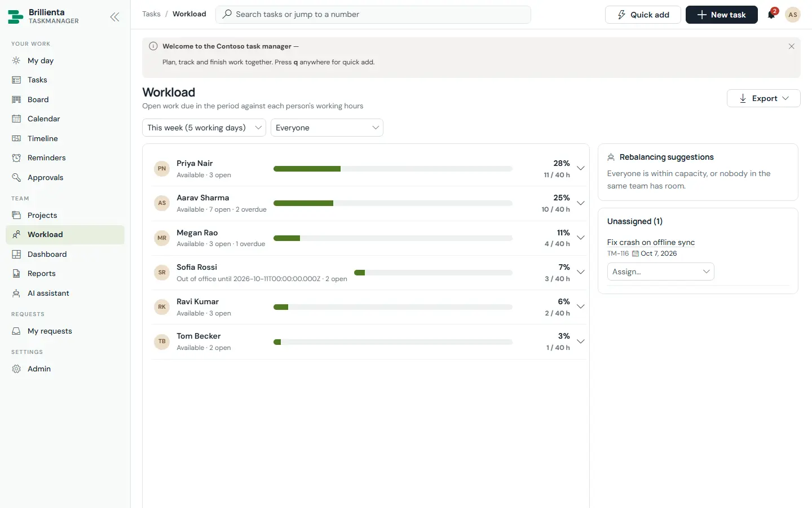
Task: Click the AI assistant icon in sidebar
Action: (16, 293)
